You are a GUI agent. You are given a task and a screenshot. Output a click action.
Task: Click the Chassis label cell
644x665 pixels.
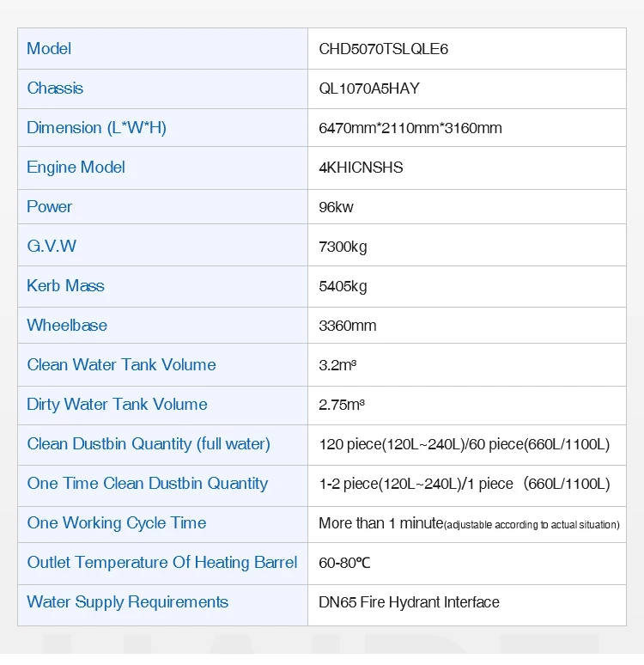tap(55, 88)
